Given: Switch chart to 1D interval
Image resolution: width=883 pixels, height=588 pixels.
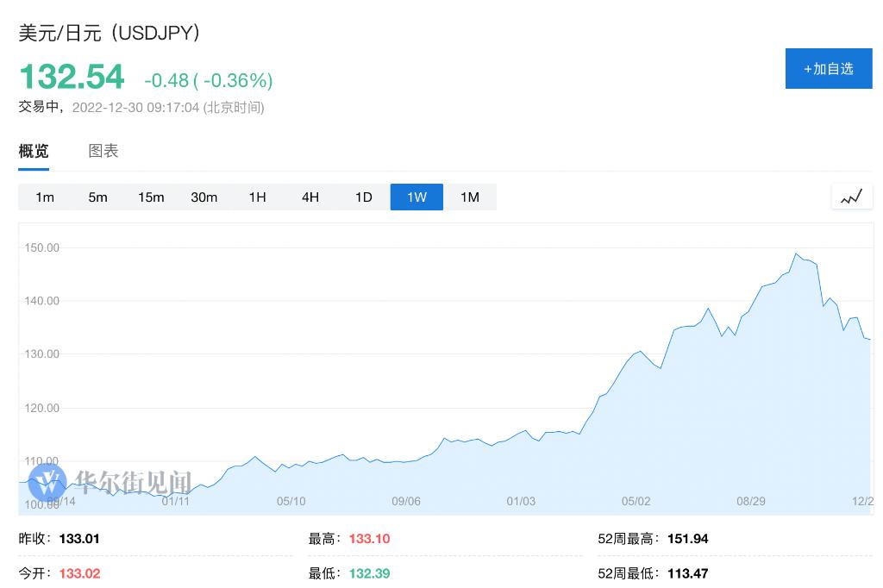Looking at the screenshot, I should point(363,197).
